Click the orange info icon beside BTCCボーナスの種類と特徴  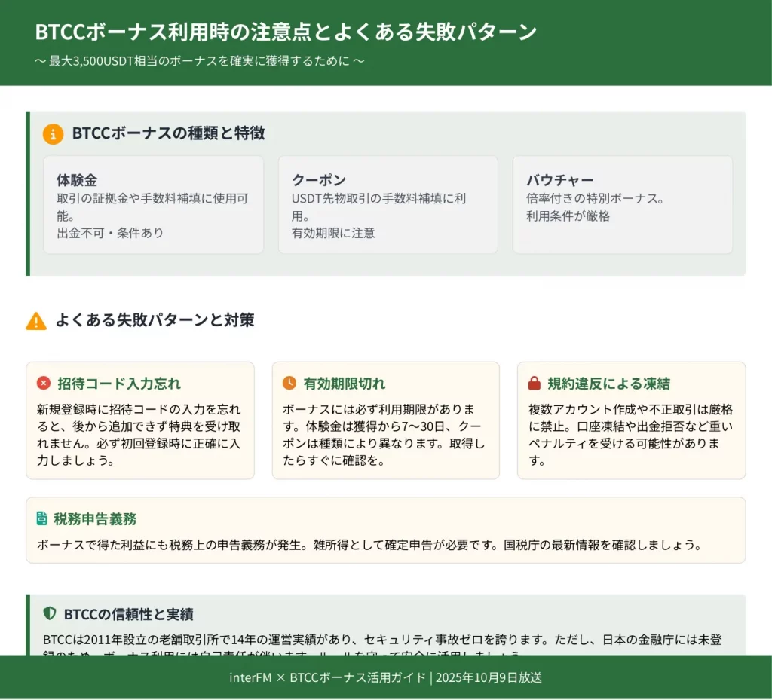click(x=53, y=134)
